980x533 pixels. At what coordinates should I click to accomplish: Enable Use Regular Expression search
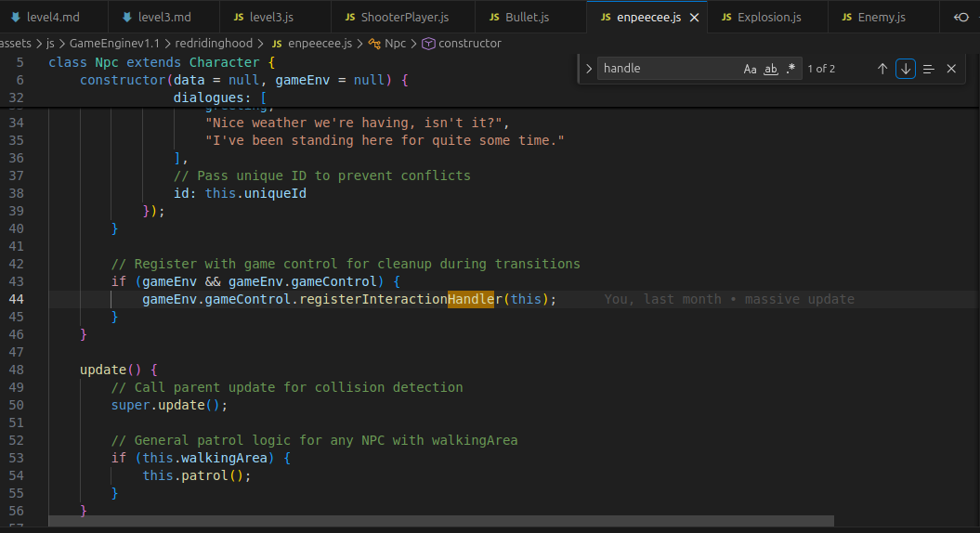click(791, 69)
